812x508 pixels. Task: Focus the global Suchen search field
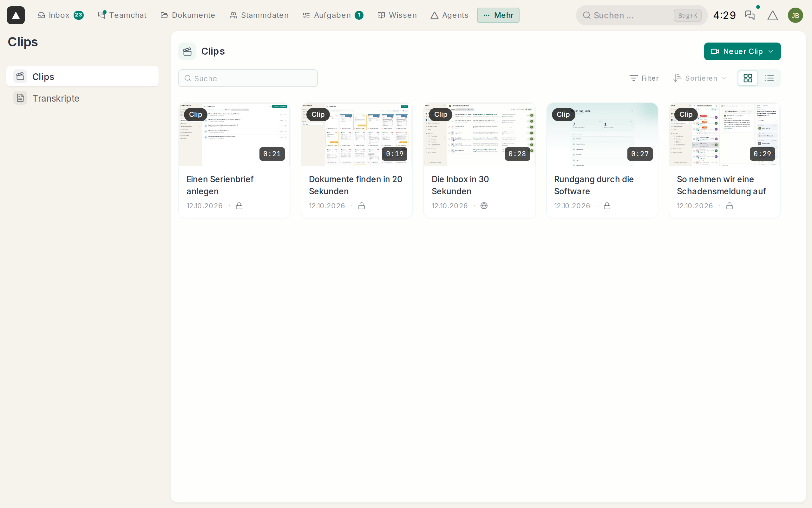[x=642, y=15]
